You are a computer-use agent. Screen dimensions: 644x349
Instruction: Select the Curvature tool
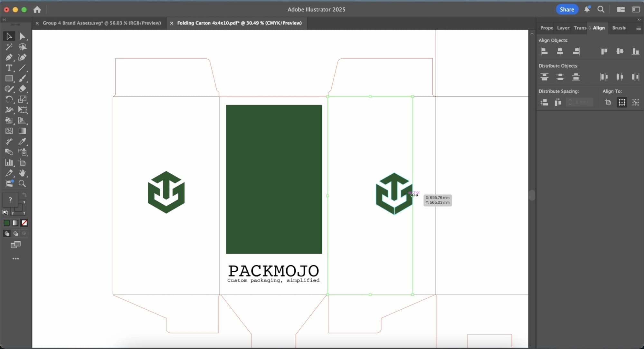coord(22,57)
